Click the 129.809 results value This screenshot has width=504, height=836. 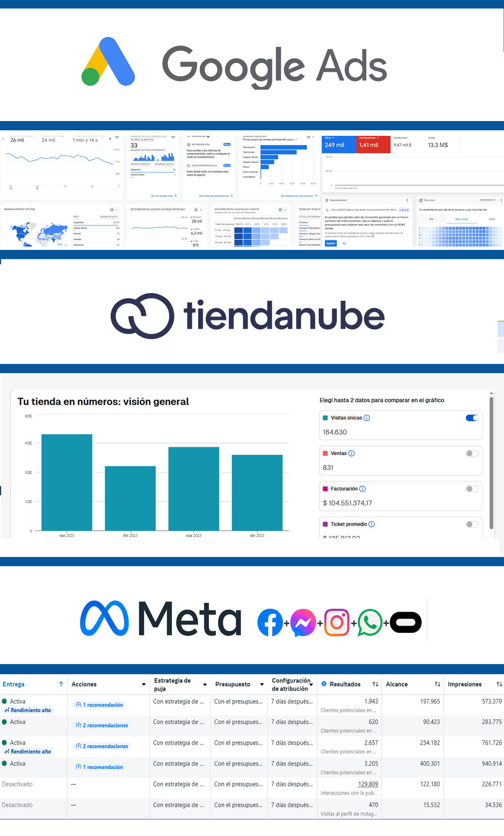(368, 784)
